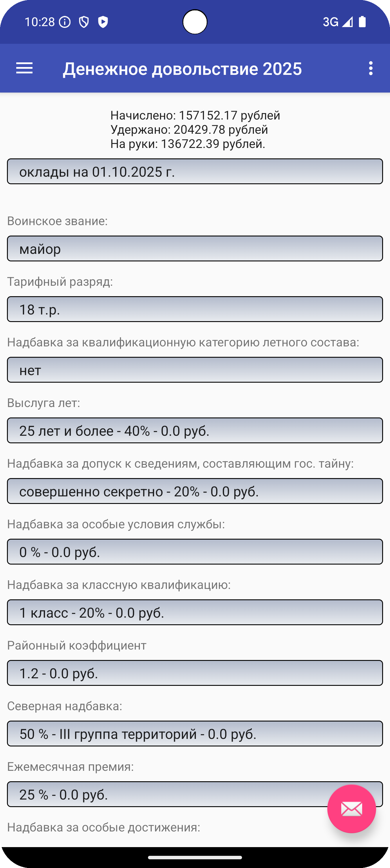Select особые условия службы 0 % field

(195, 552)
